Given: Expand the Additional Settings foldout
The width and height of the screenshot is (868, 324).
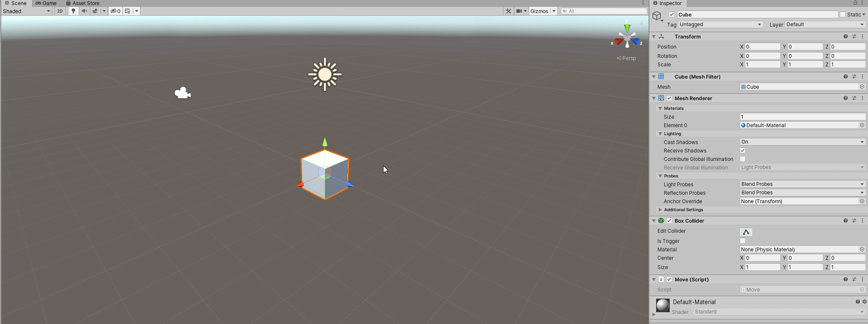Looking at the screenshot, I should pyautogui.click(x=660, y=210).
